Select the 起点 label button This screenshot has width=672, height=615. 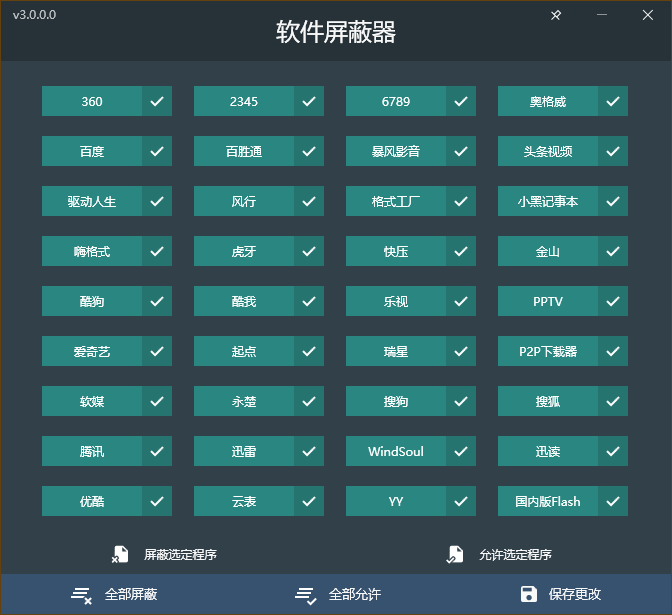coord(244,351)
